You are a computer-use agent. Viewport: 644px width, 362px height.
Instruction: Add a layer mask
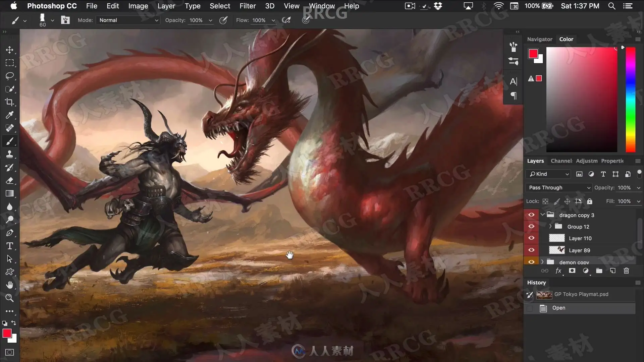coord(572,271)
